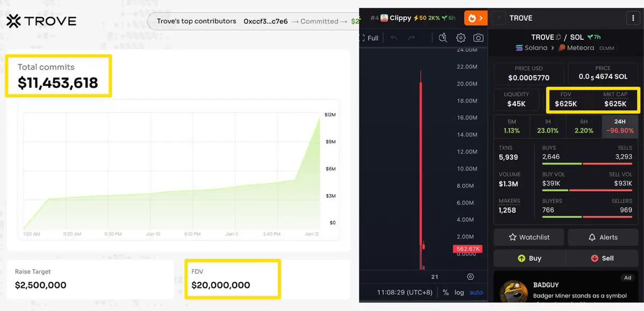Click the red down-arrow Sell icon
644x311 pixels.
(x=594, y=258)
